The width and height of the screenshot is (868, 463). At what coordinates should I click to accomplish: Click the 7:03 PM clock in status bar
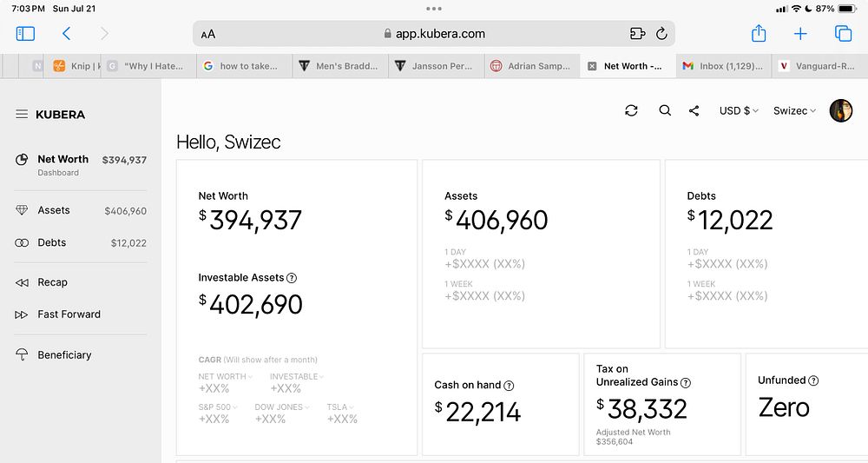29,9
